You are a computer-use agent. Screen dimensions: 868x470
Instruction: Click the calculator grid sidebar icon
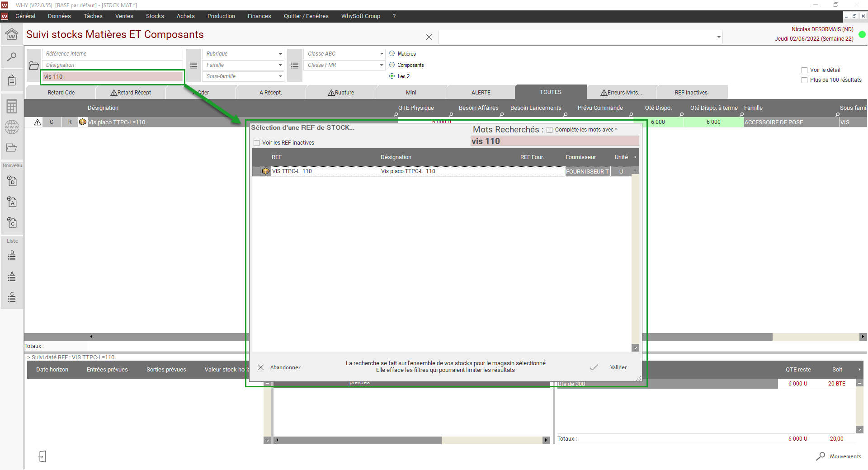[12, 107]
